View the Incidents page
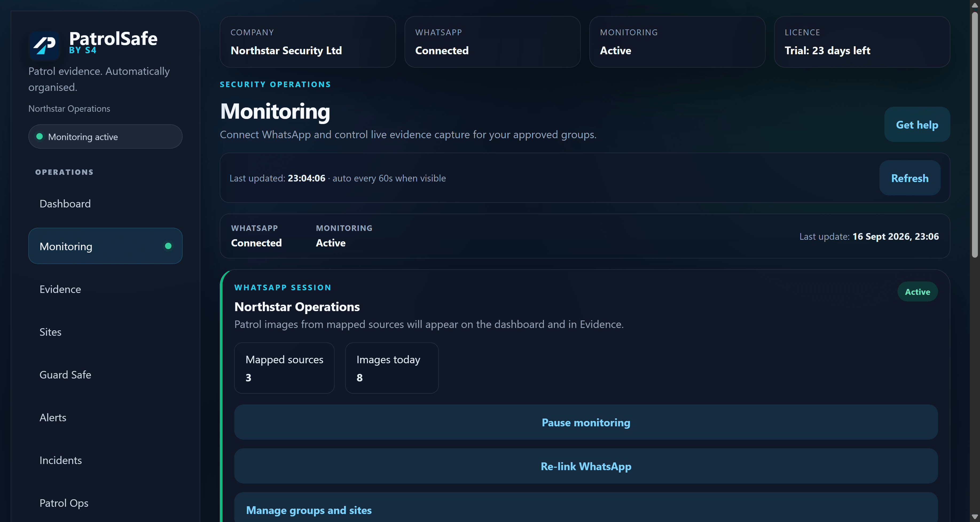This screenshot has height=522, width=980. 105,460
